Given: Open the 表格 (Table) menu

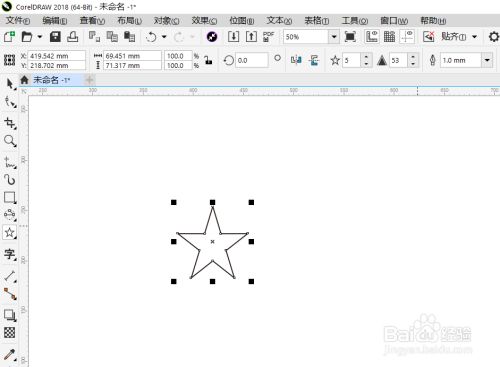Looking at the screenshot, I should (317, 21).
